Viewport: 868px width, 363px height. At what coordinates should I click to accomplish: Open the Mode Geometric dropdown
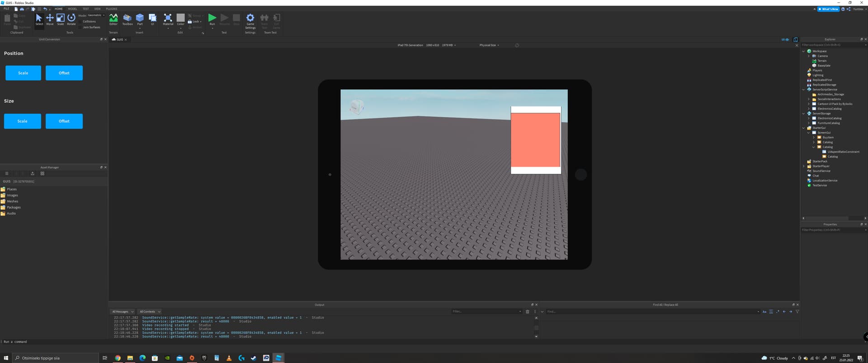click(x=96, y=15)
